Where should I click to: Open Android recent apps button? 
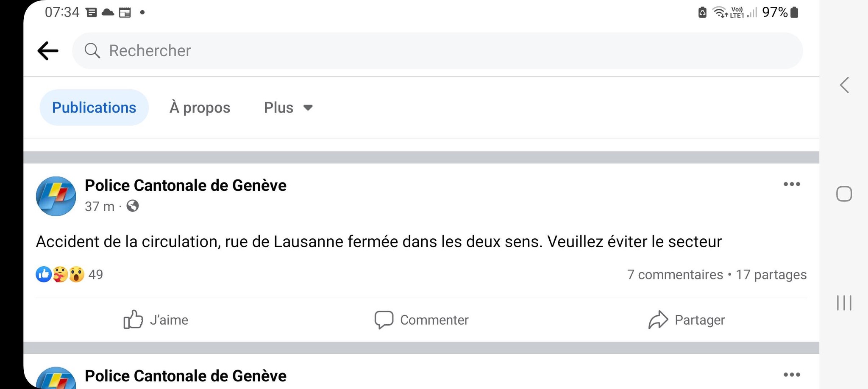[x=844, y=303]
